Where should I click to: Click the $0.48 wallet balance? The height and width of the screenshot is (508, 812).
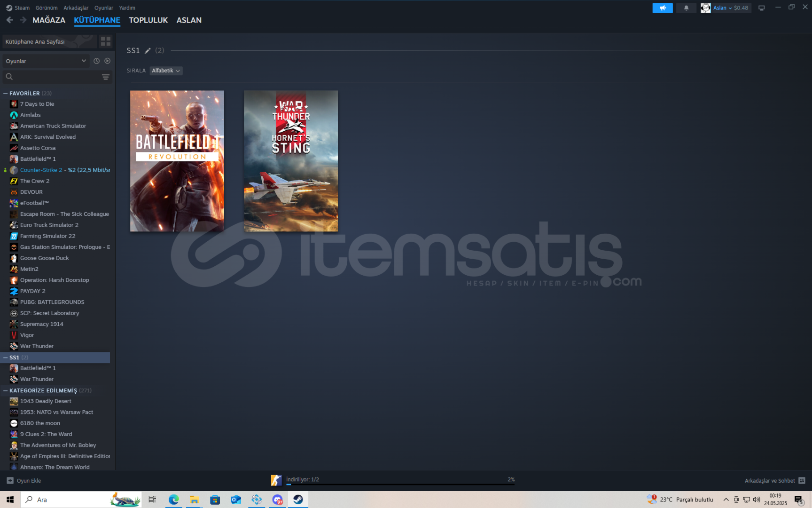coord(741,8)
